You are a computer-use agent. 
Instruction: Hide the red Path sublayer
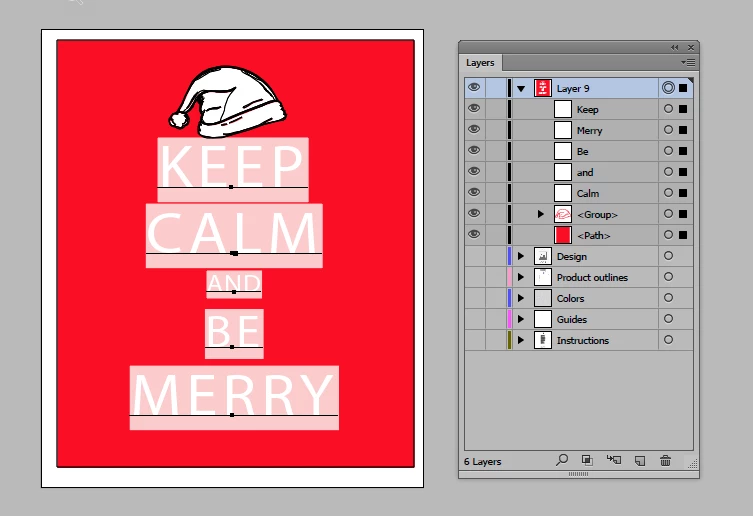[474, 234]
